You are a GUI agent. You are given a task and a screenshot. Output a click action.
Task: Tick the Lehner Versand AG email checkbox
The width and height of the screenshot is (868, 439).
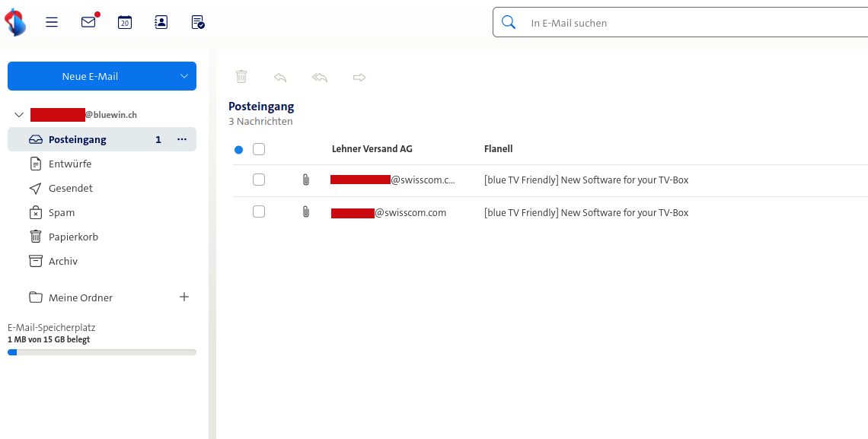pos(259,149)
